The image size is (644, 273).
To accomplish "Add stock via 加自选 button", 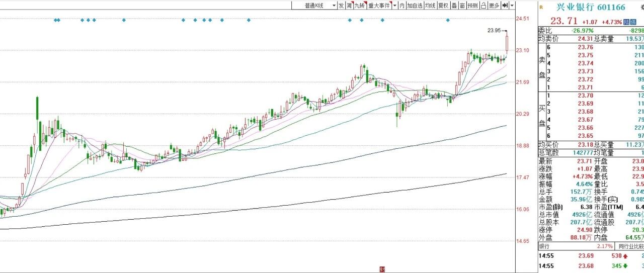I will (x=415, y=6).
